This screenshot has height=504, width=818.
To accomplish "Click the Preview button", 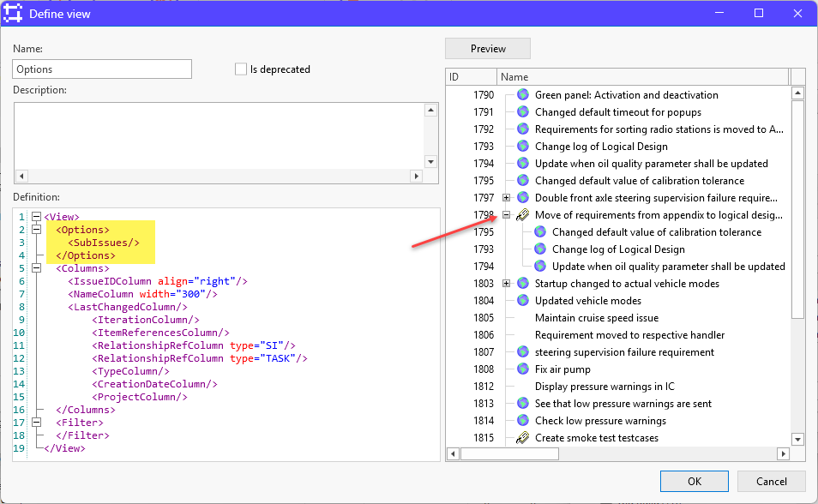I will (x=488, y=49).
